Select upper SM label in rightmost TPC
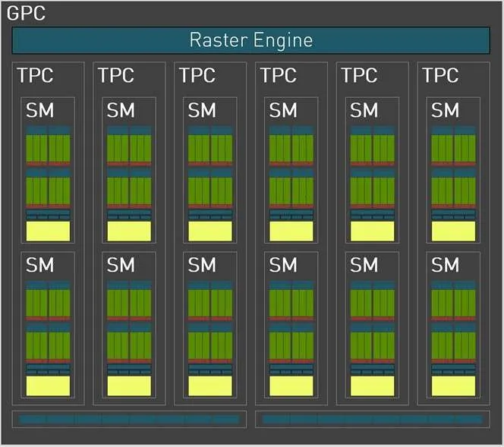504x447 pixels. (446, 110)
